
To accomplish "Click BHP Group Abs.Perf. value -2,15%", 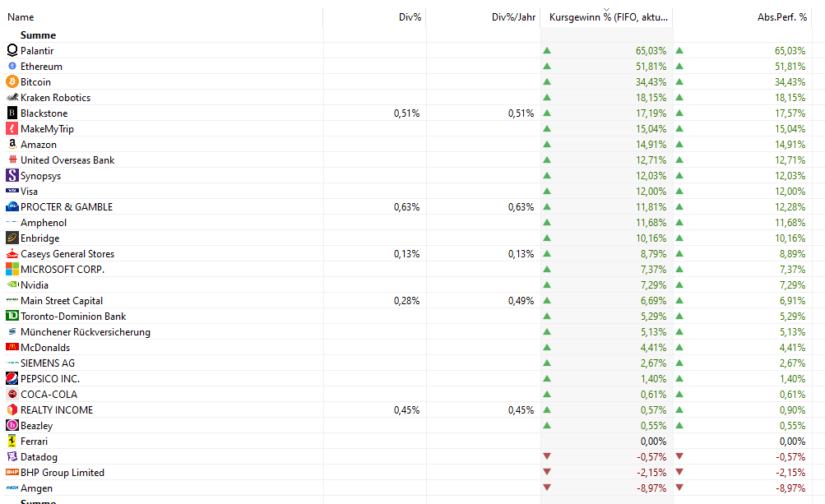I will pyautogui.click(x=790, y=473).
